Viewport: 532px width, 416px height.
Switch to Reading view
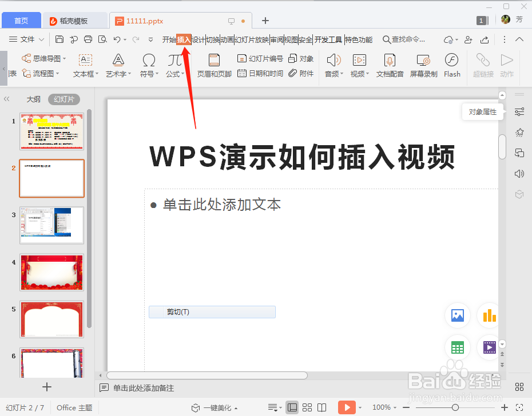(321, 407)
